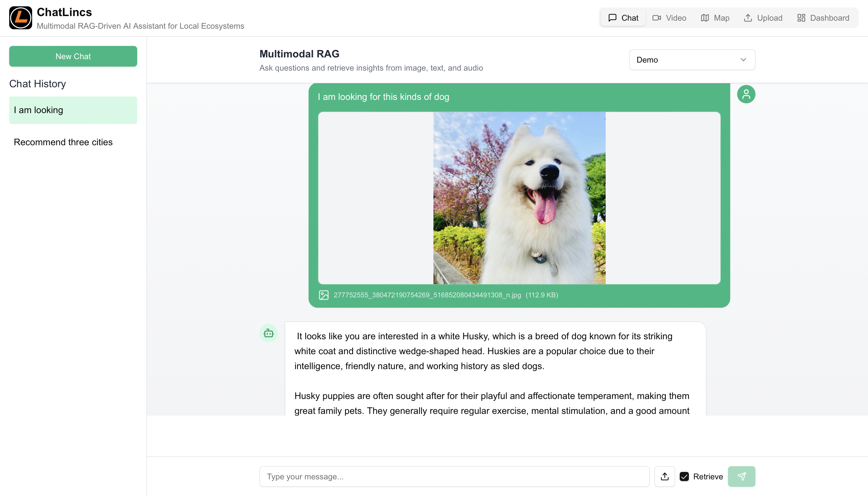Open 'Recommend three cities' chat history

pos(63,142)
